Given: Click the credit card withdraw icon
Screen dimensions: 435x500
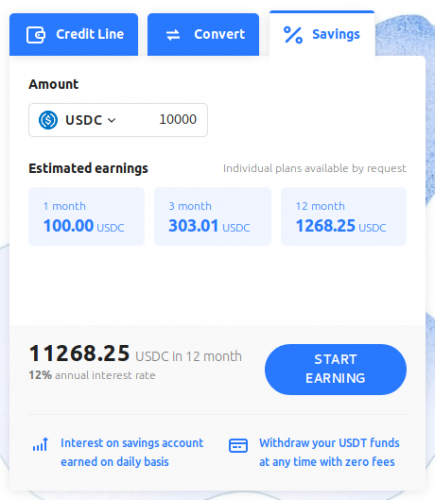Looking at the screenshot, I should [x=238, y=445].
